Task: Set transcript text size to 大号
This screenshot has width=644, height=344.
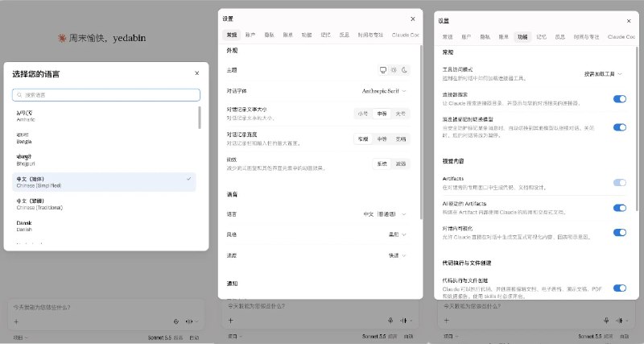Action: (x=400, y=114)
